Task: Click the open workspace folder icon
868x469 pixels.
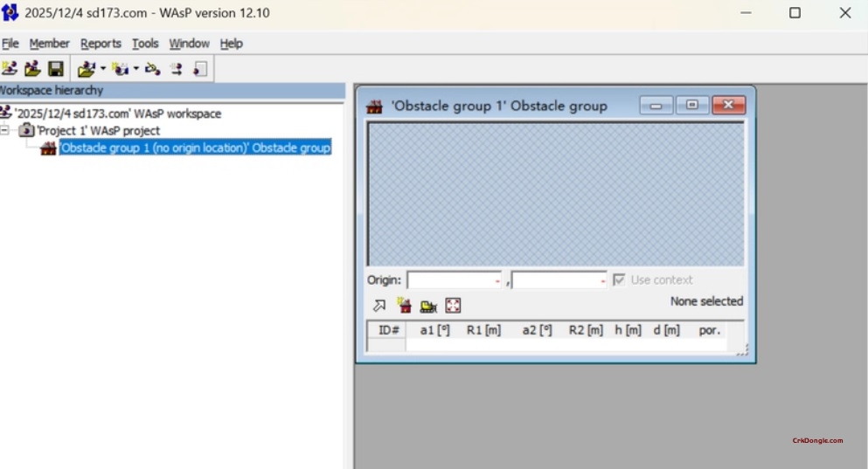Action: [32, 69]
